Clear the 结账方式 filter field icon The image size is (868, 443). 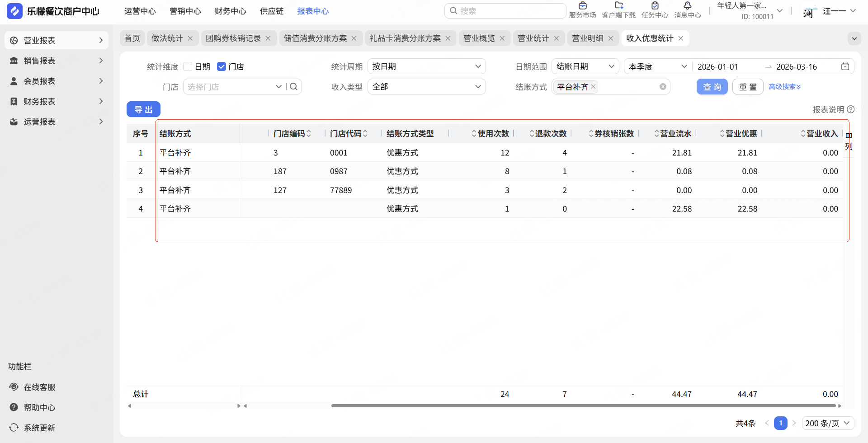pos(663,87)
